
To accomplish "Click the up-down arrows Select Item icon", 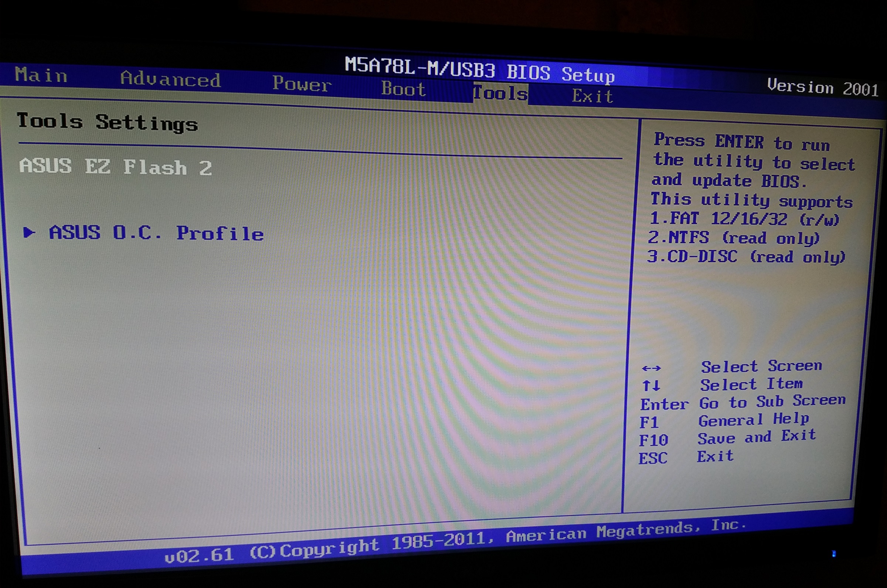I will coord(651,386).
